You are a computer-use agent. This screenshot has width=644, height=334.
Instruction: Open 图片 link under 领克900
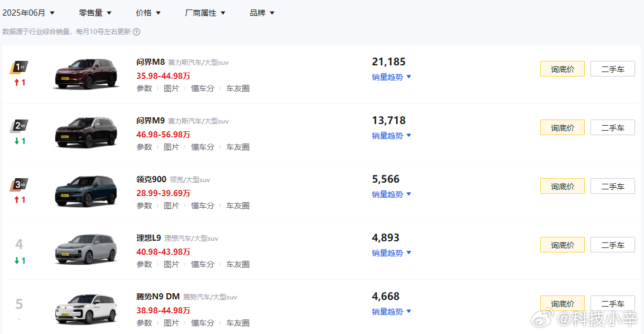point(171,206)
